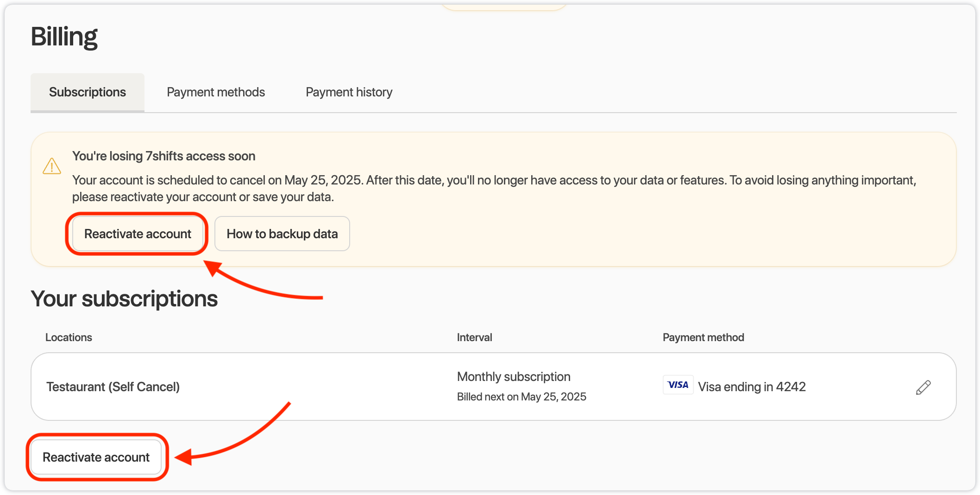Click the pencil edit payment method icon
The height and width of the screenshot is (495, 980).
(x=923, y=387)
